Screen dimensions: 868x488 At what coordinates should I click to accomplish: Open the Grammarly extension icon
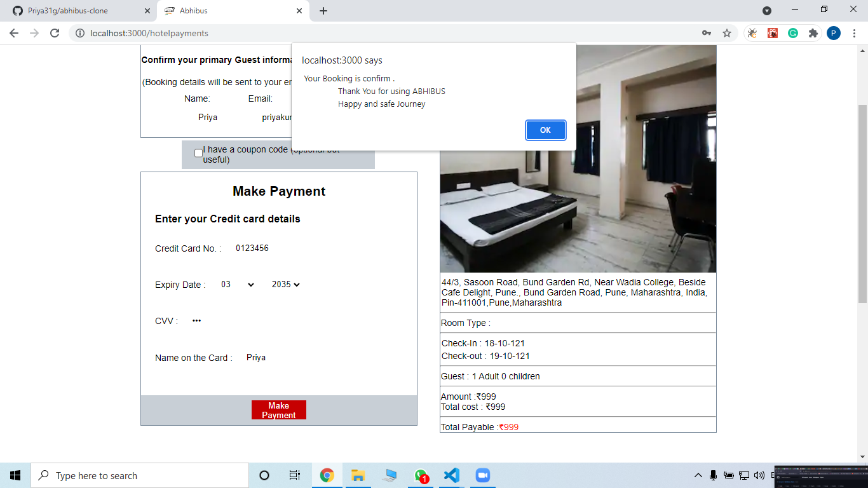pyautogui.click(x=793, y=33)
